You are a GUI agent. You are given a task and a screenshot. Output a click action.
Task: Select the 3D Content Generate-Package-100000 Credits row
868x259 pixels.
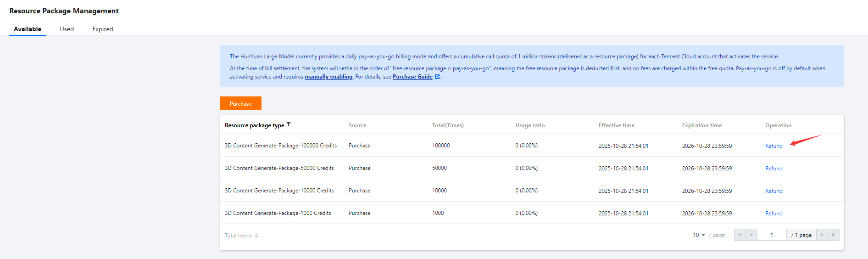280,146
